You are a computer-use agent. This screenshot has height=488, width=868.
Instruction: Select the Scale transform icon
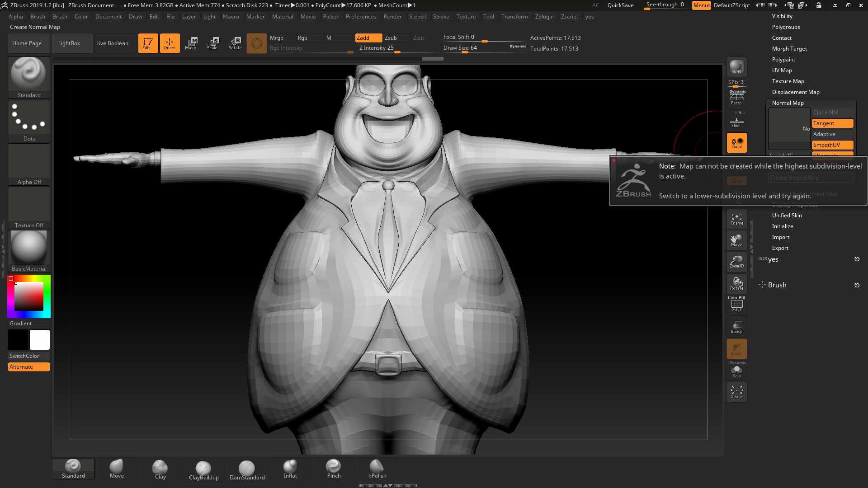212,43
